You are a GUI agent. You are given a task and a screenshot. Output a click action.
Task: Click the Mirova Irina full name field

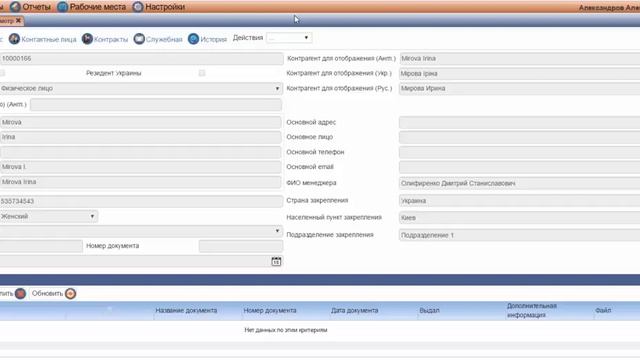point(140,182)
